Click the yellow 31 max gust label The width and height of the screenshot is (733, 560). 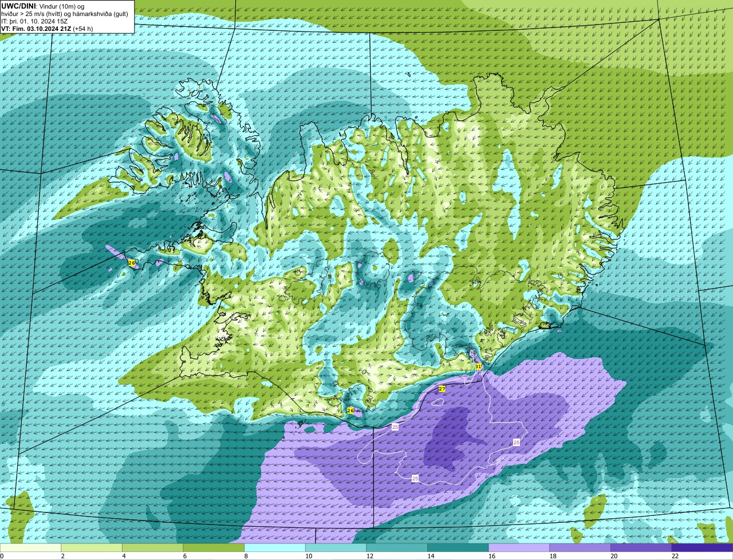pyautogui.click(x=478, y=366)
